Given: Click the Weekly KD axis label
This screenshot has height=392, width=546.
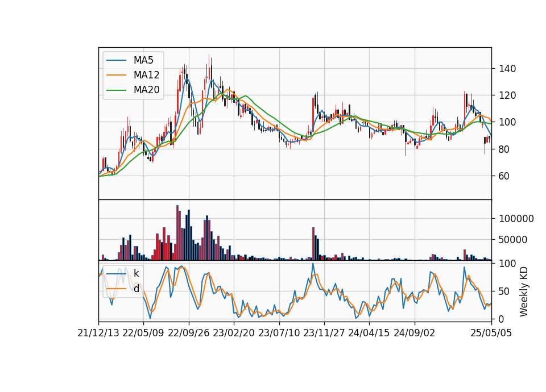Looking at the screenshot, I should point(523,291).
